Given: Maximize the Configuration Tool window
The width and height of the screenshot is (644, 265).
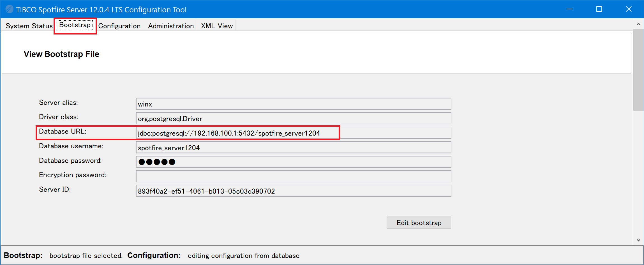Looking at the screenshot, I should [599, 9].
